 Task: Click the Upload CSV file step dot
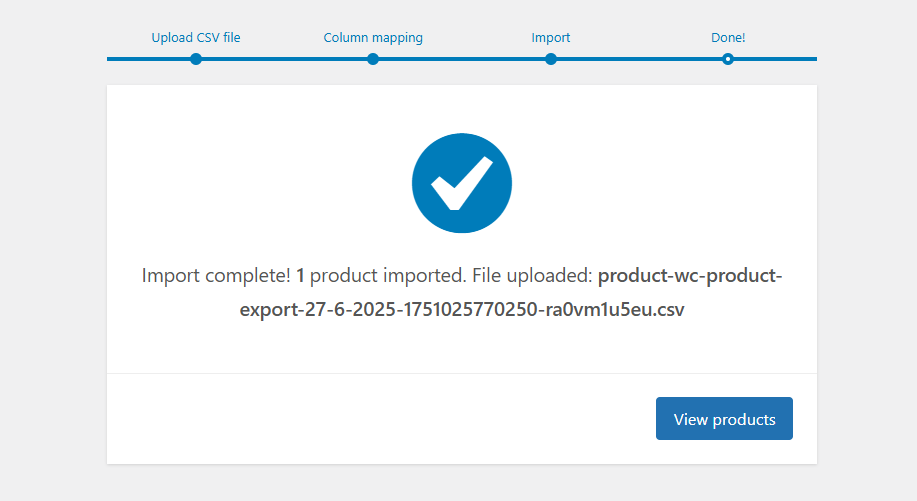click(x=196, y=59)
